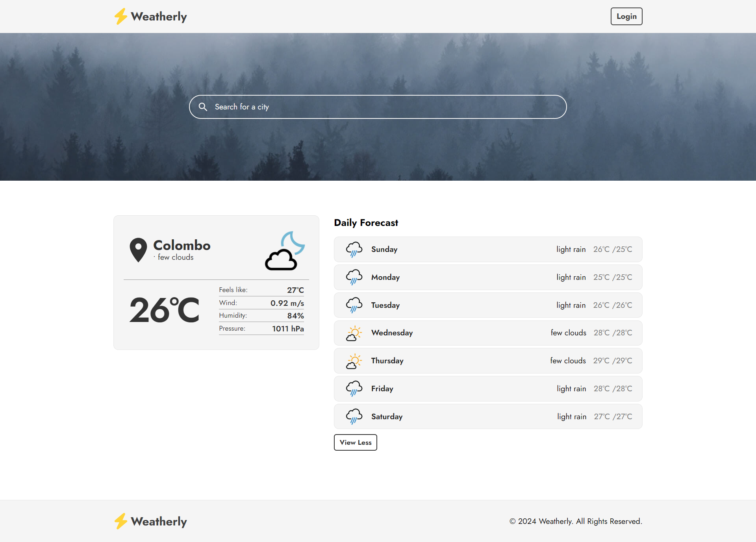
Task: Click the moon and cloud weather icon
Action: pos(285,251)
